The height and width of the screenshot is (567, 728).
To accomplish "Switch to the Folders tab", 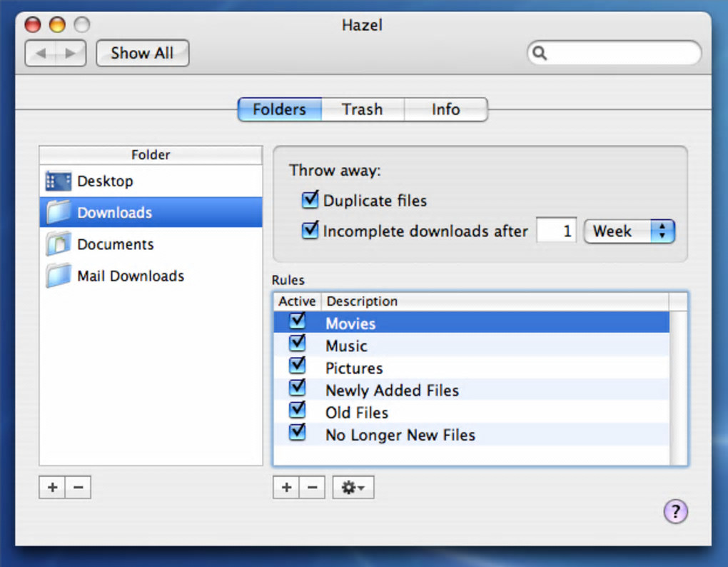I will click(x=280, y=109).
